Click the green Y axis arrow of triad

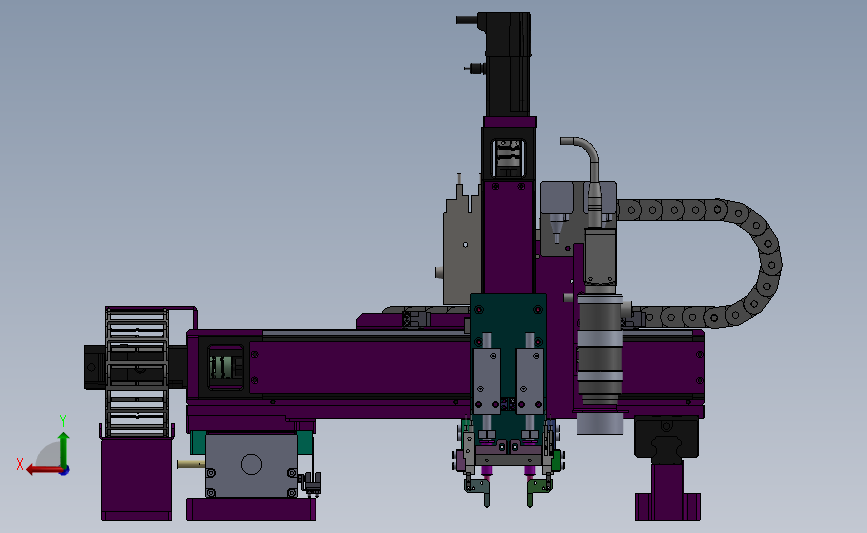click(x=64, y=450)
